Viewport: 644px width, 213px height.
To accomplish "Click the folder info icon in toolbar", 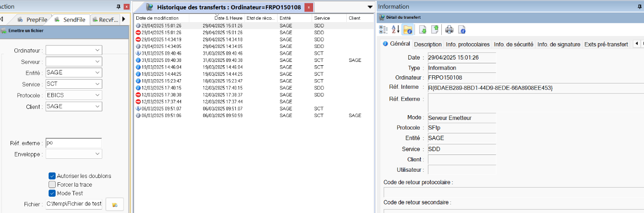I will [x=407, y=30].
